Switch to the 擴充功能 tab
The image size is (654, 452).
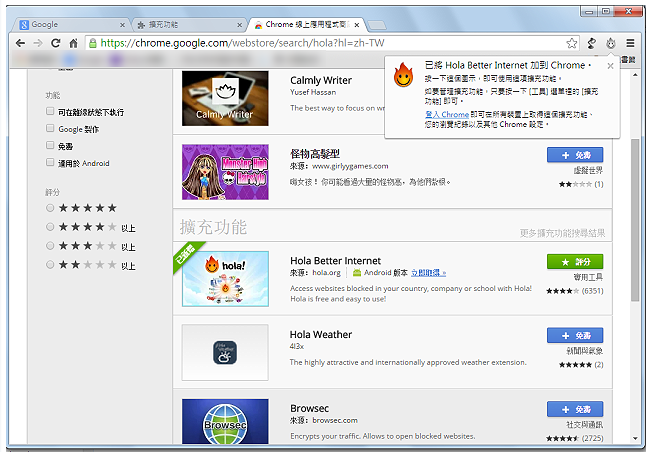point(188,25)
